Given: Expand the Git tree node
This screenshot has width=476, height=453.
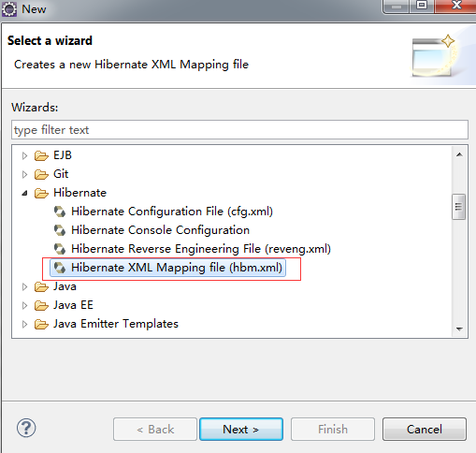Looking at the screenshot, I should tap(25, 174).
